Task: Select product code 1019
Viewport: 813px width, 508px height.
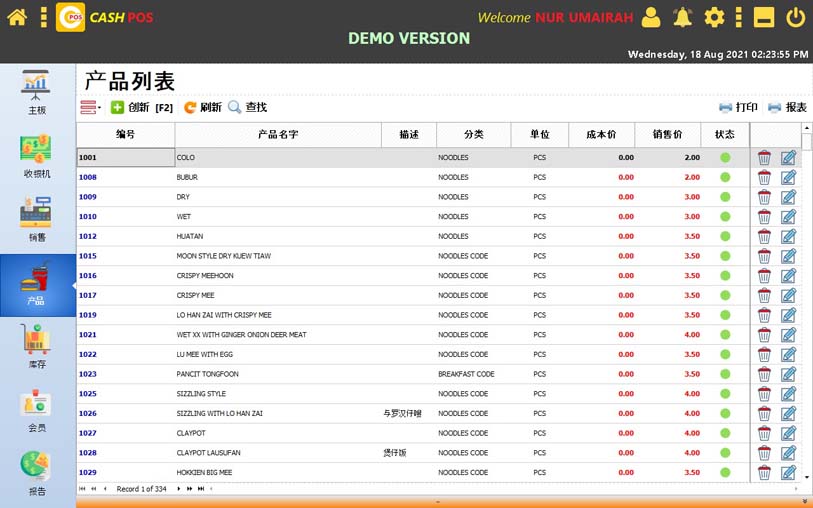Action: (88, 315)
